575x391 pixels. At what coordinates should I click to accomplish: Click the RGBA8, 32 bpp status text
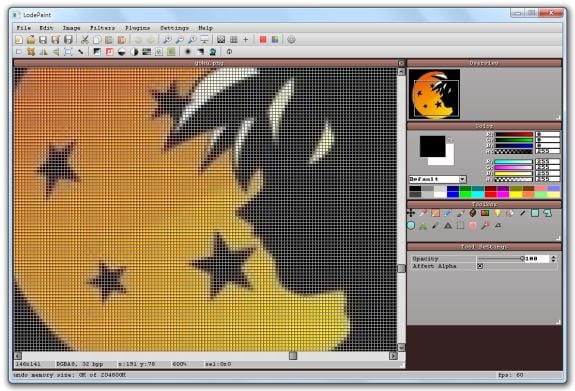pos(80,364)
